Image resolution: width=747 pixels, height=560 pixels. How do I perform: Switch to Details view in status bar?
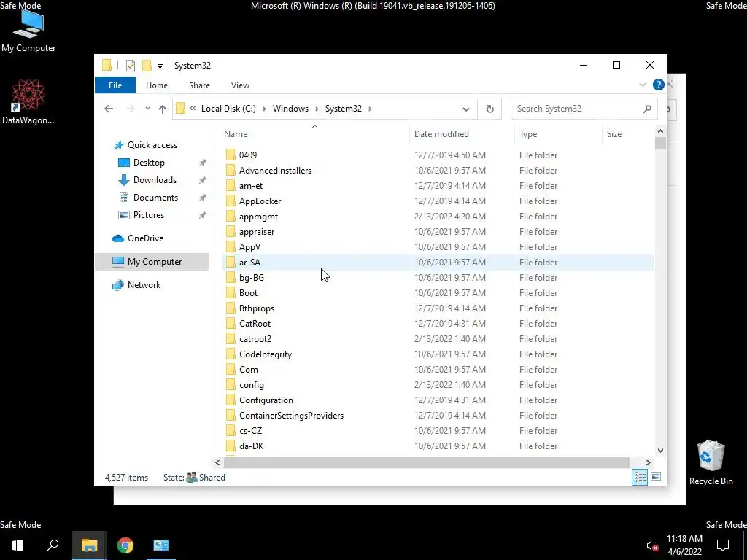pos(639,477)
